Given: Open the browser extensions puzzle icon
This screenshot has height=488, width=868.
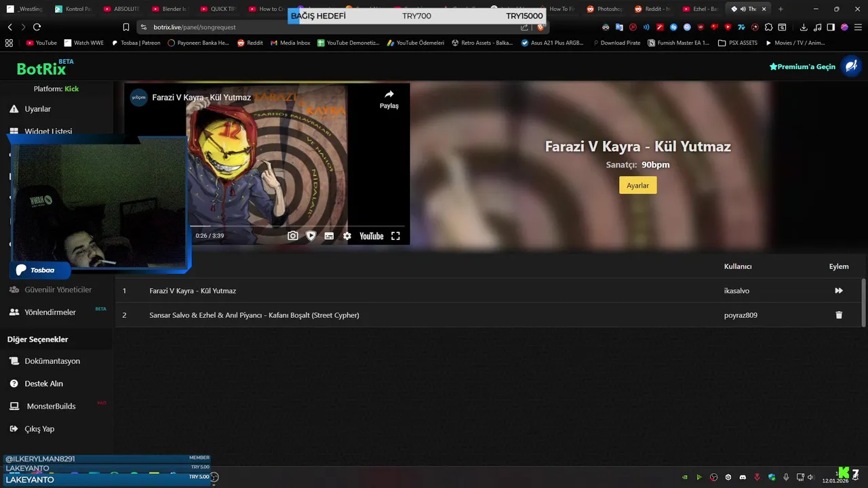Looking at the screenshot, I should (x=768, y=27).
